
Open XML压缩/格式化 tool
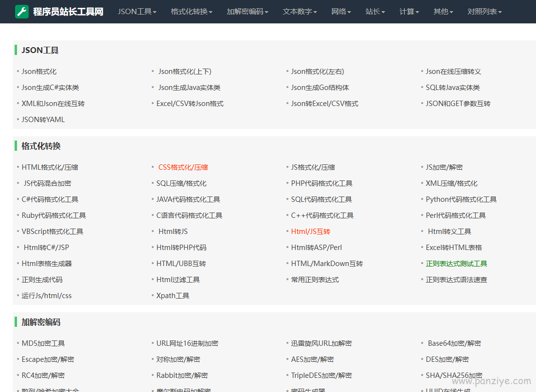[x=451, y=183]
